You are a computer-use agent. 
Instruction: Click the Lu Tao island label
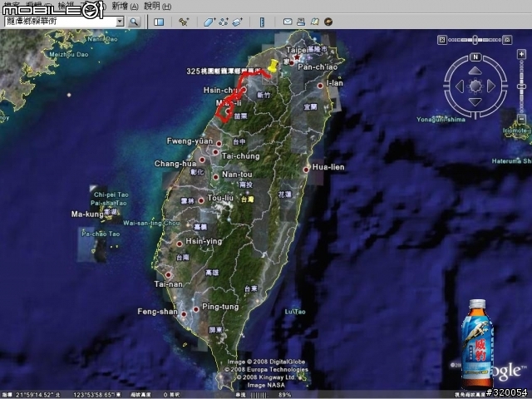(295, 312)
